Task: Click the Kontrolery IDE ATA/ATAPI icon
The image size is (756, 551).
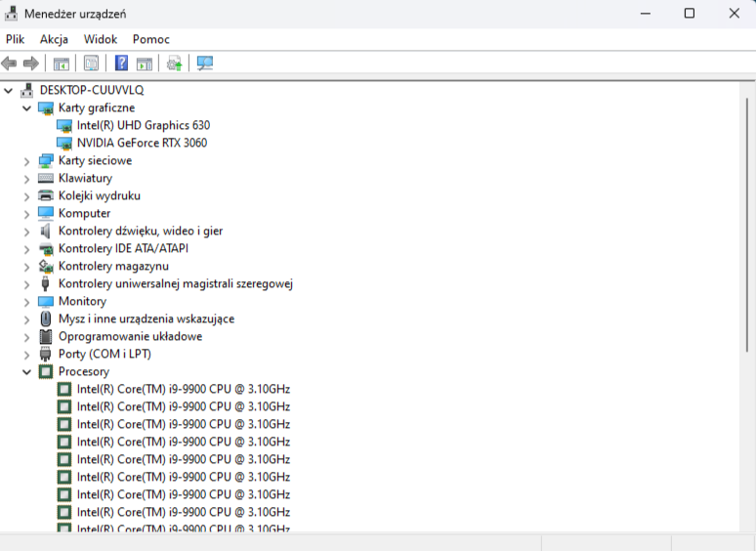Action: pos(46,249)
